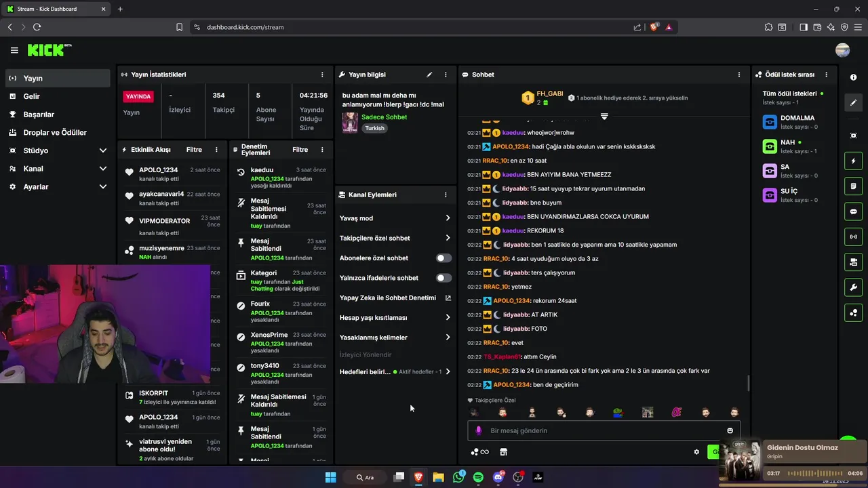This screenshot has width=868, height=488.
Task: Open Discord from the taskbar
Action: coord(498,477)
